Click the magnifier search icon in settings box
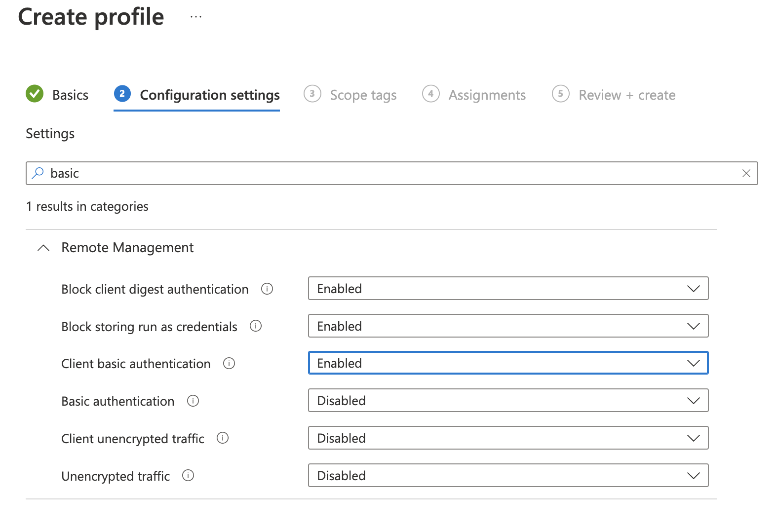This screenshot has width=777, height=532. click(38, 173)
